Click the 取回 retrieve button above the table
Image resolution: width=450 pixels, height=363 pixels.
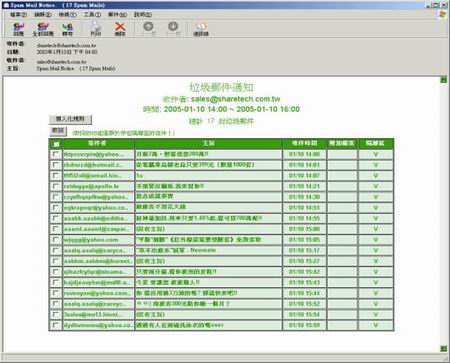click(x=58, y=131)
